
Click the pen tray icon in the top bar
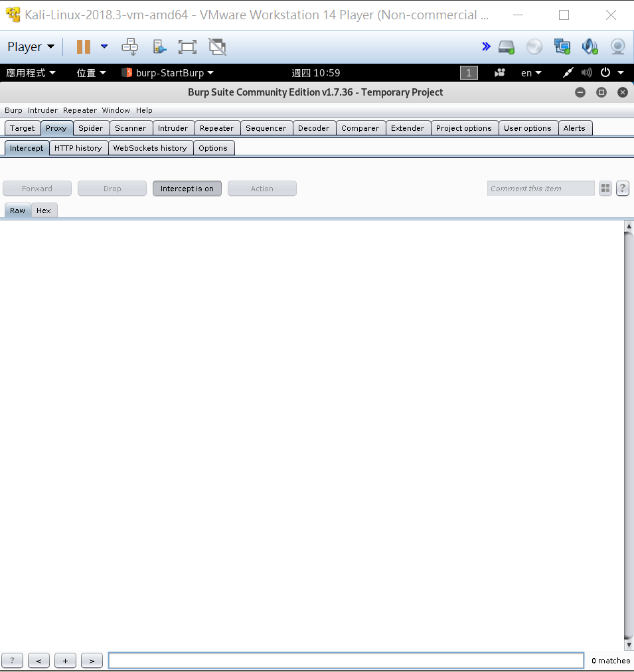568,73
